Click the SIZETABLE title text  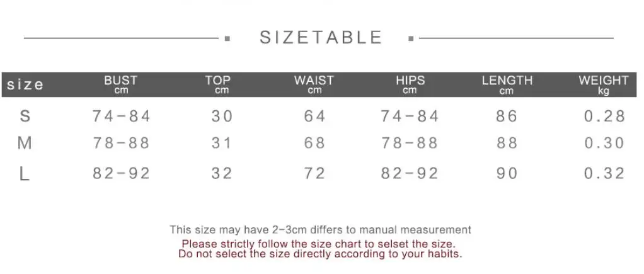pos(321,38)
